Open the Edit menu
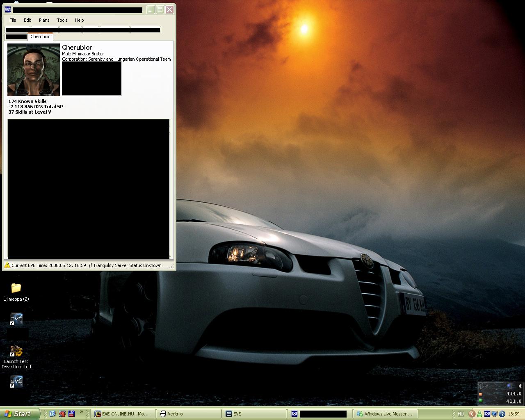This screenshot has height=420, width=525. coord(27,20)
